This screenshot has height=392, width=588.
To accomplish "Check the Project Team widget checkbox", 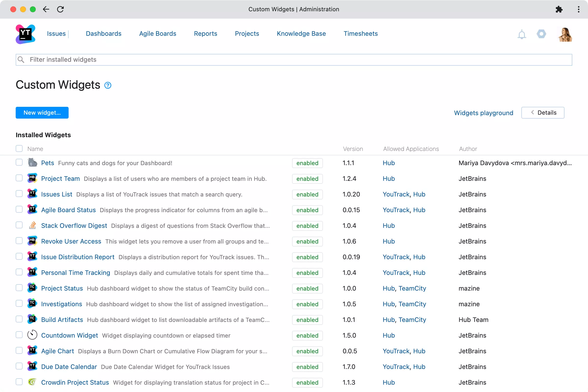I will pyautogui.click(x=19, y=178).
